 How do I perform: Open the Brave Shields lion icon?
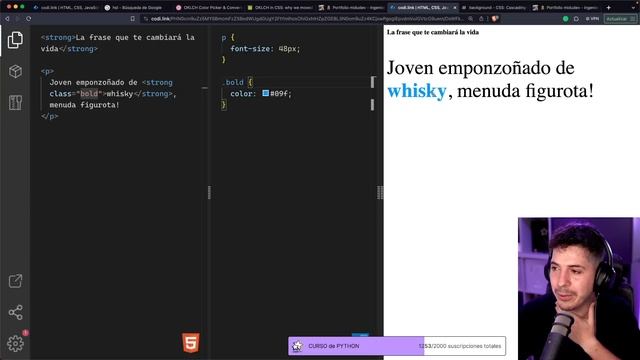pos(495,19)
